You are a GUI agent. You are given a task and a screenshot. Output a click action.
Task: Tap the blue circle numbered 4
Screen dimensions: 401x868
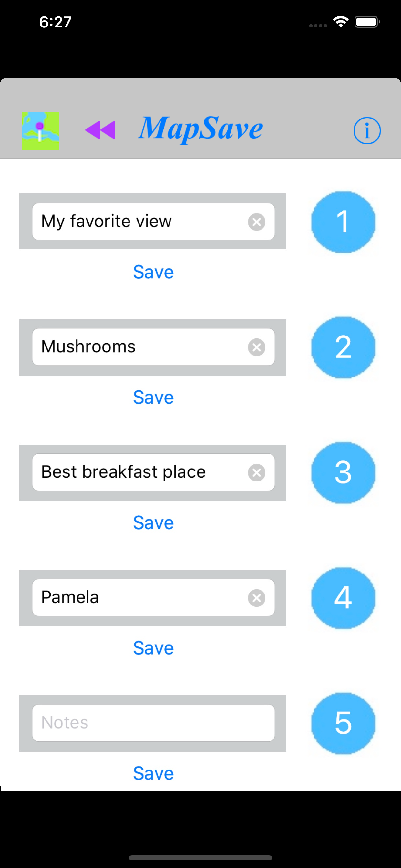point(343,598)
